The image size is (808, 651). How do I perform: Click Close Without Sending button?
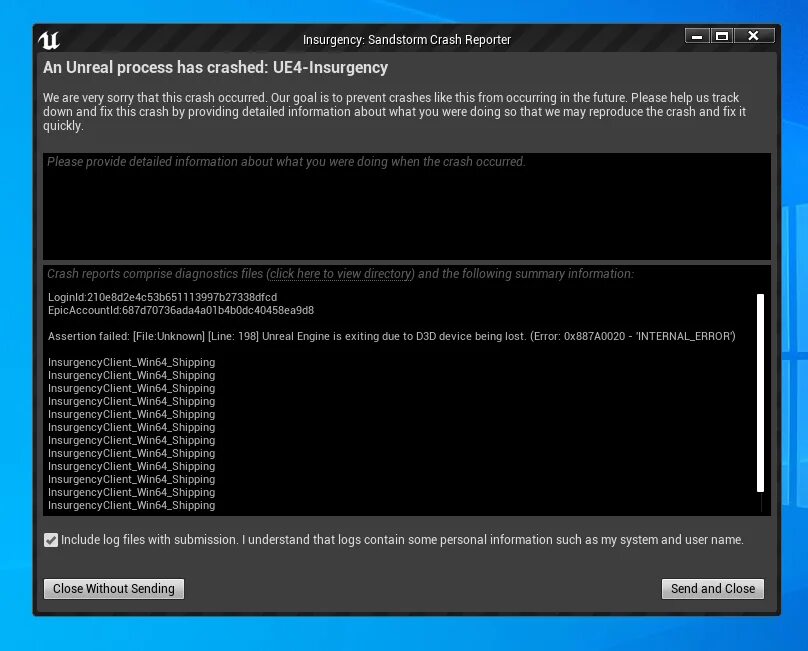[x=114, y=589]
